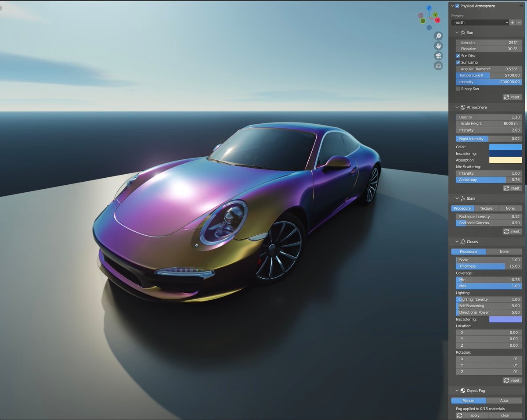Click the clouds Inscattering purple swatch
The image size is (527, 420).
pos(505,319)
